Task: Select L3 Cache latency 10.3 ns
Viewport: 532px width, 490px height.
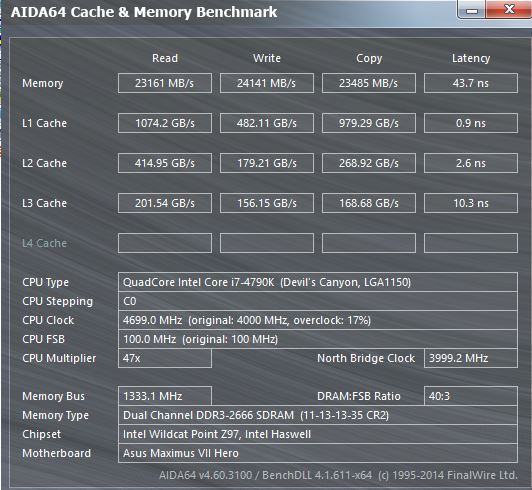Action: pos(471,203)
